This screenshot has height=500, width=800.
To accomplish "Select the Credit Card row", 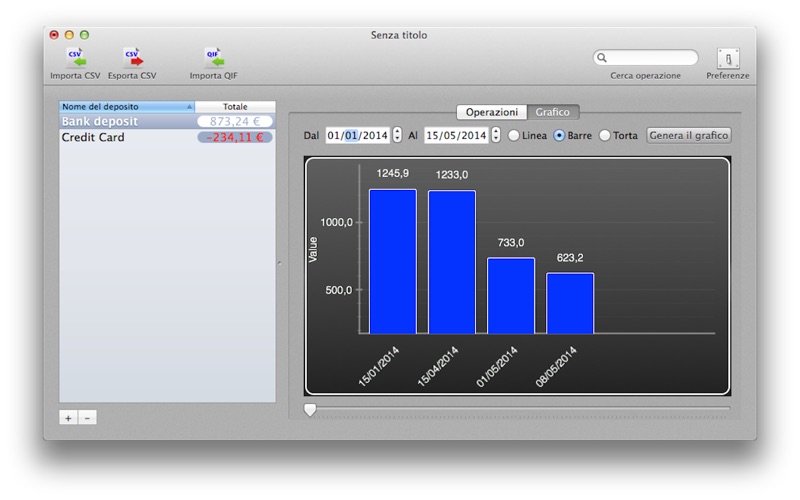I will 167,137.
